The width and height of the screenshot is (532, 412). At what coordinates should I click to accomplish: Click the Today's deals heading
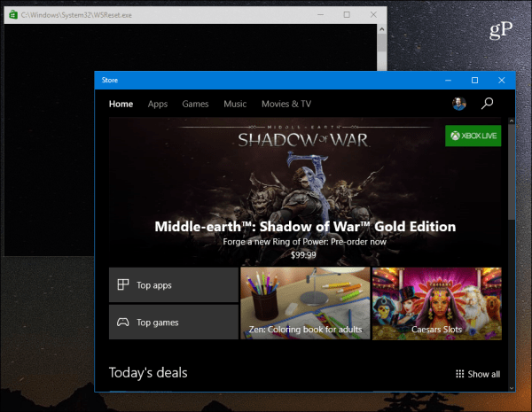148,373
